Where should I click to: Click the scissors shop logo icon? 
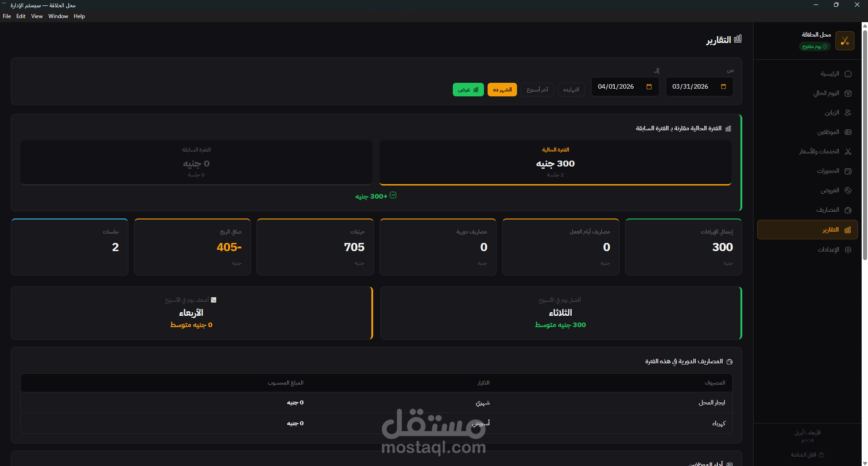point(844,41)
